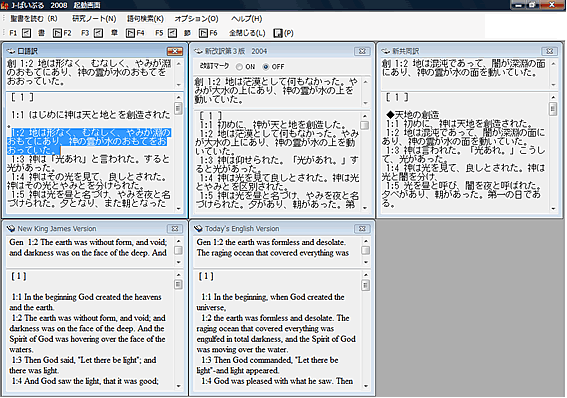Click down arrow of Today's English Version chapter text
This screenshot has width=567, height=398.
pyautogui.click(x=366, y=386)
